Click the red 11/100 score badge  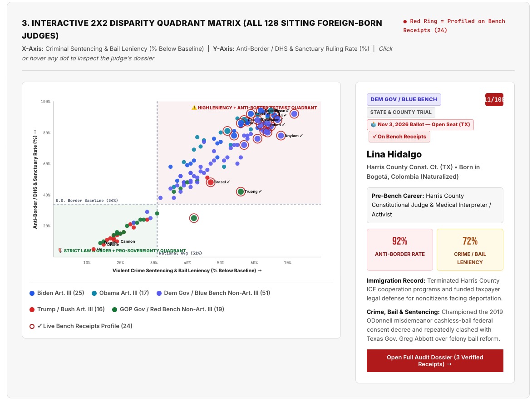tap(494, 100)
